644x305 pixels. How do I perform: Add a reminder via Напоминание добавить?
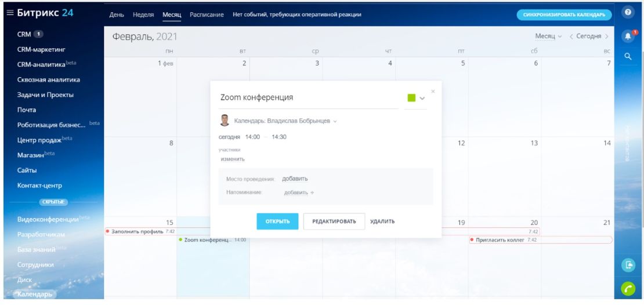coord(296,193)
